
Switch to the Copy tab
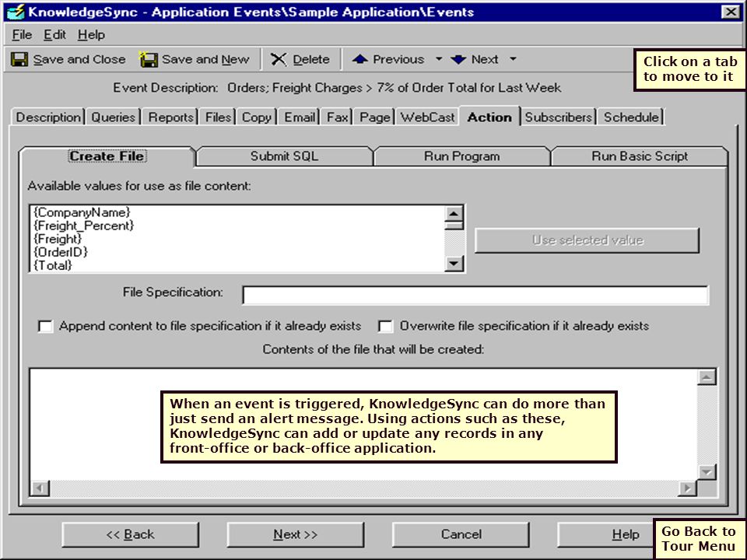(256, 117)
